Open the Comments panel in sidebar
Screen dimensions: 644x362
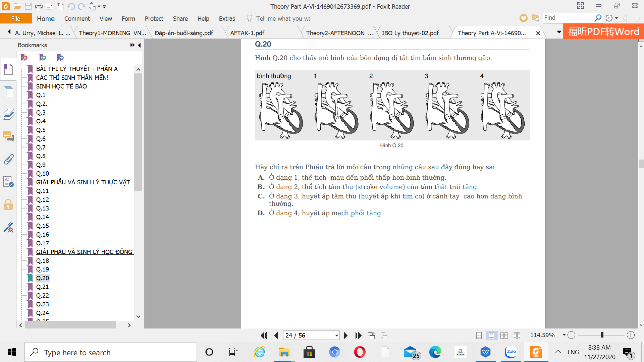point(9,136)
